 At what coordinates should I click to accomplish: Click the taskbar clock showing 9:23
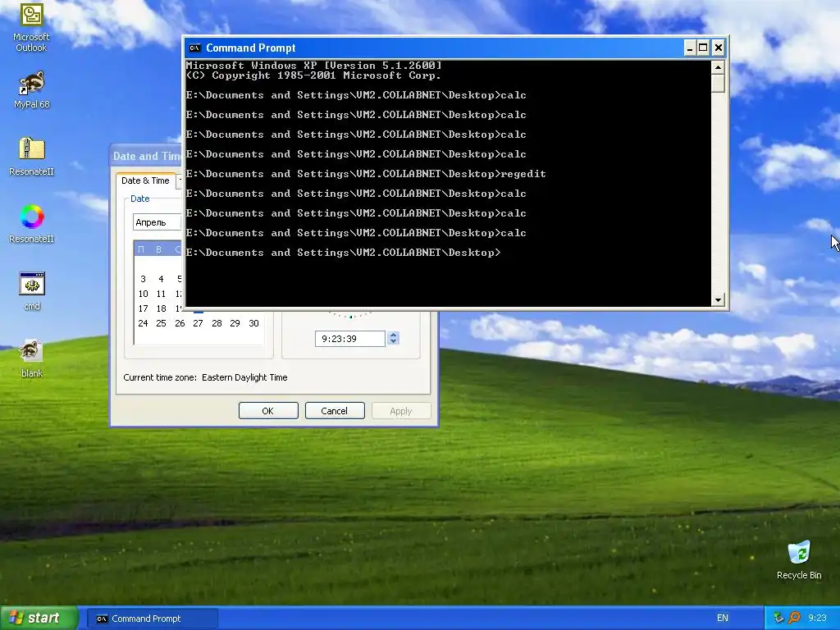817,618
